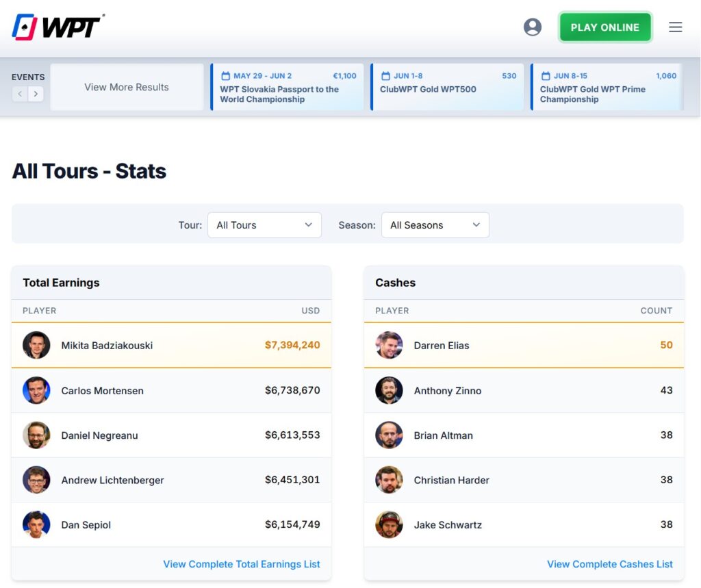Click Andrew Lichtenberger's avatar
Screen dimensions: 701x588
36,480
